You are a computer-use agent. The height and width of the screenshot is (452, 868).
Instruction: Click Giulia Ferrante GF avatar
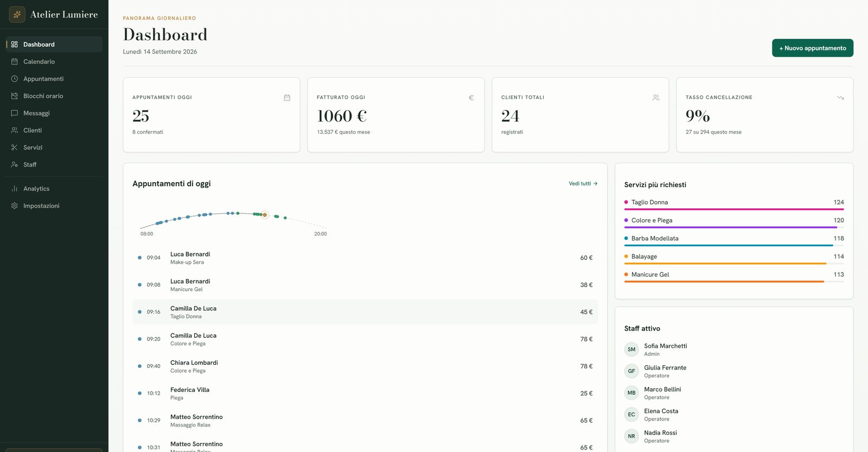tap(631, 371)
